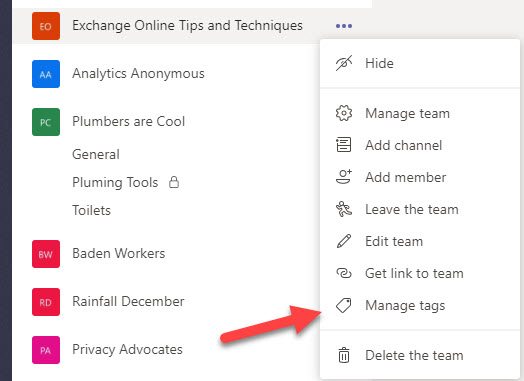Expand the Baden Workers team
This screenshot has height=381, width=524.
[x=119, y=253]
